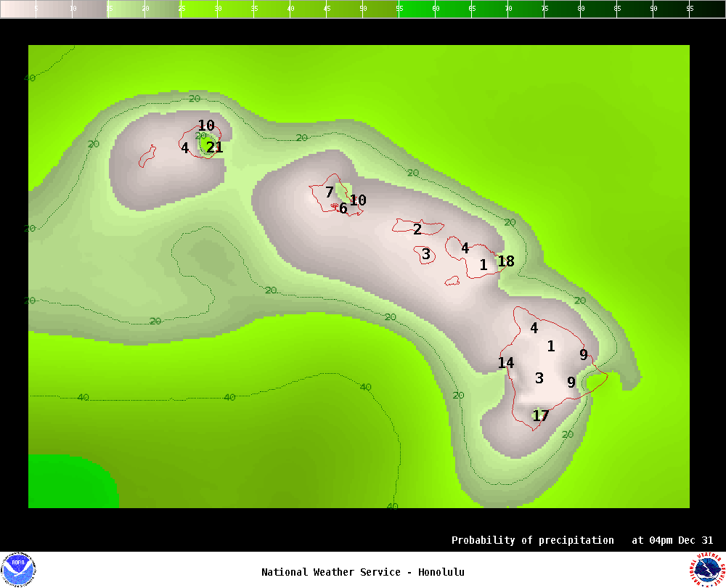
Task: Click the 17 value at Big Island's south
Action: pos(541,416)
